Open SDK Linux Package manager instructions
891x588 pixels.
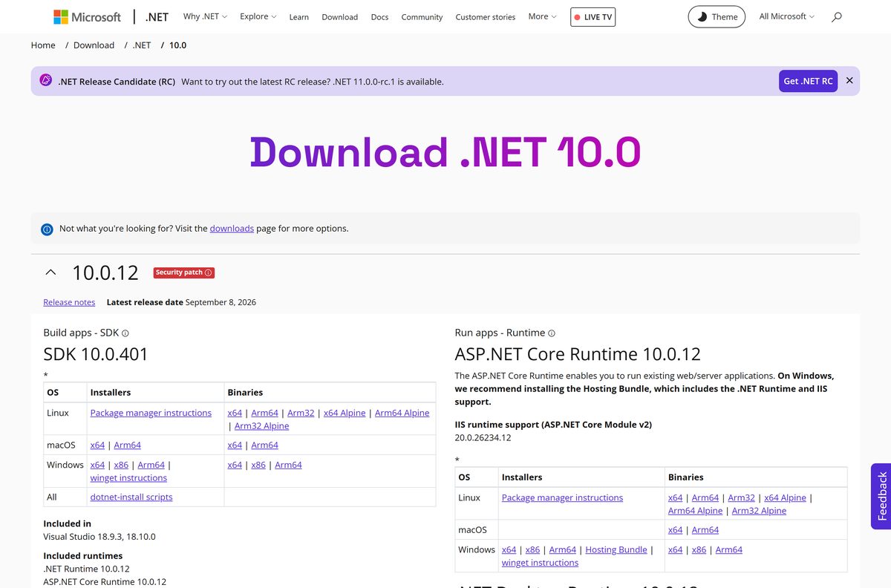151,413
